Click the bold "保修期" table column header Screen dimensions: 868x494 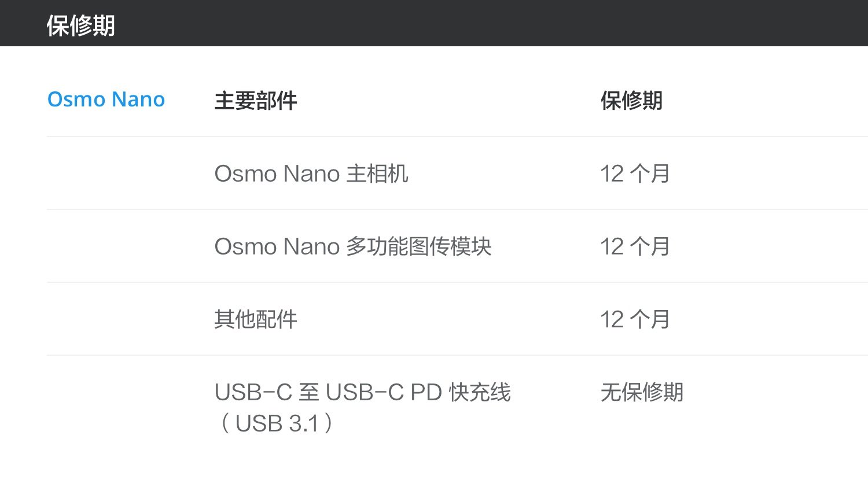tap(631, 101)
